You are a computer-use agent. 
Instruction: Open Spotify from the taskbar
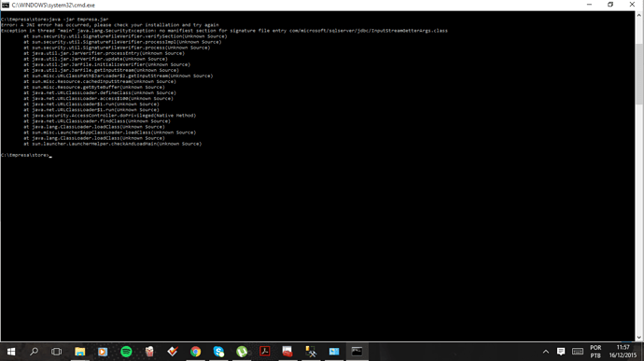click(x=126, y=352)
